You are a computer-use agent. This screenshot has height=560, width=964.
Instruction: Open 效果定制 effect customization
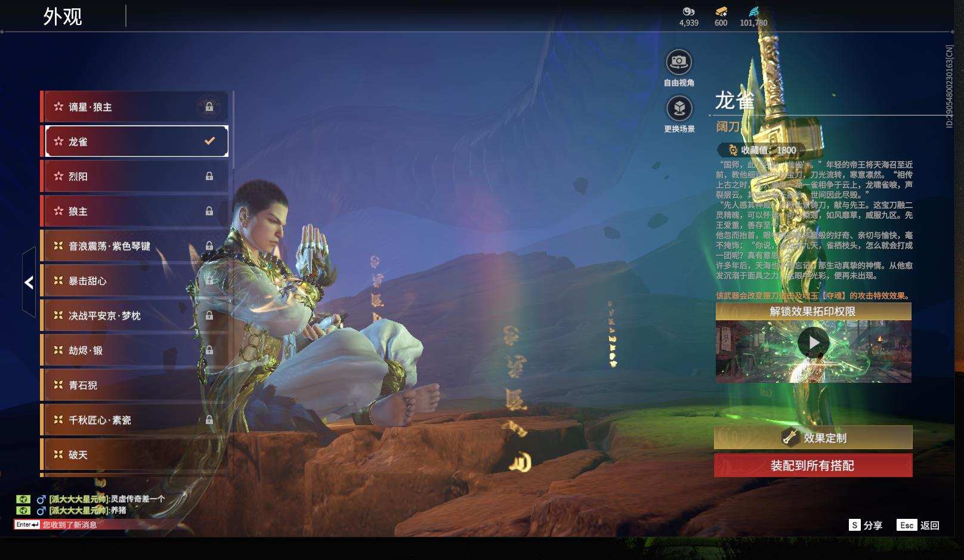coord(813,437)
